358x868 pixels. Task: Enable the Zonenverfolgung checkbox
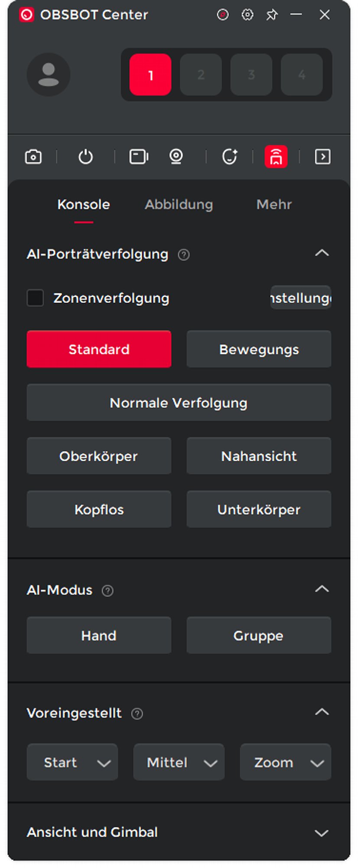pos(35,298)
